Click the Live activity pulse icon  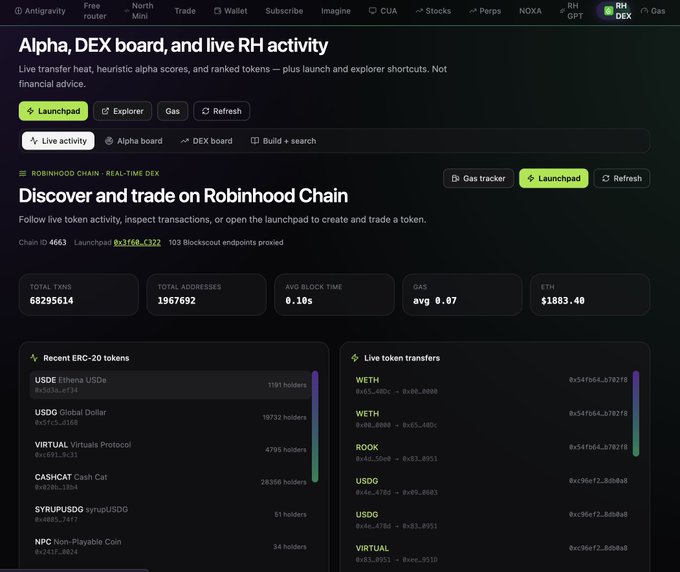(x=34, y=141)
